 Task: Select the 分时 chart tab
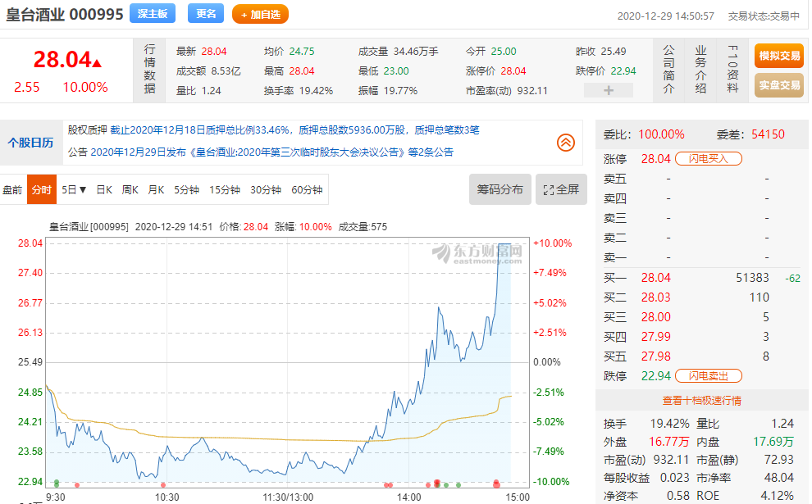[42, 190]
